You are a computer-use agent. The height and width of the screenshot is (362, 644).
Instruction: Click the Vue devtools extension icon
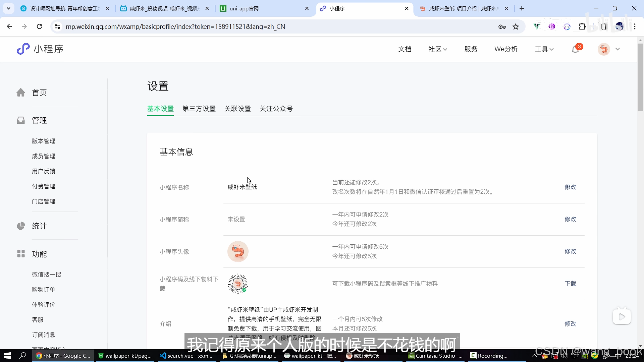pyautogui.click(x=537, y=26)
